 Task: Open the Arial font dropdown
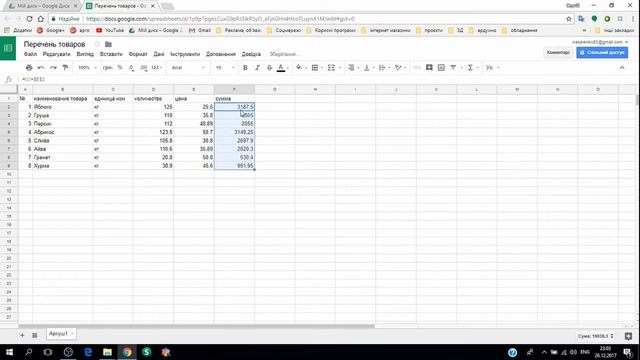[x=188, y=68]
